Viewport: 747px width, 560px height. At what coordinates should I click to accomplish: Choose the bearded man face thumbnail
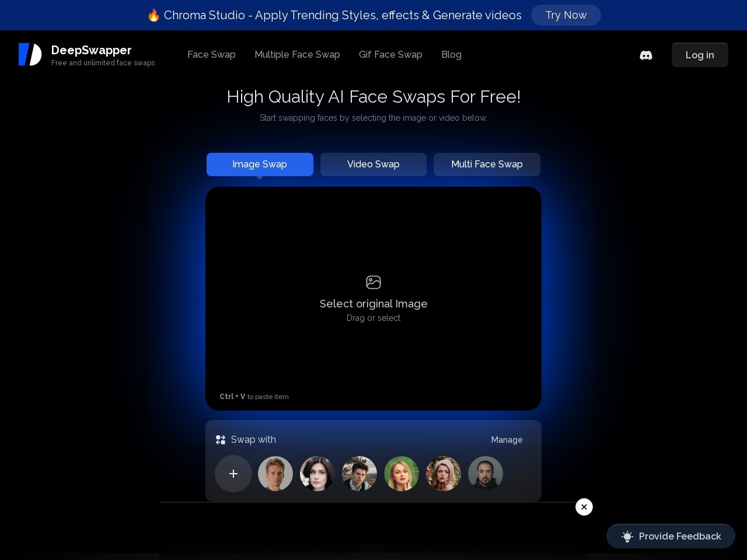[486, 474]
